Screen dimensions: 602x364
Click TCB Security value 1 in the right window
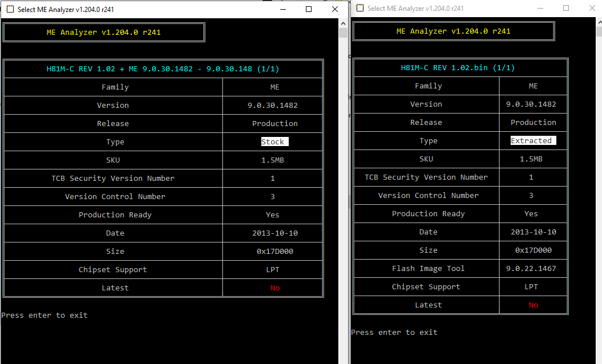pos(531,177)
